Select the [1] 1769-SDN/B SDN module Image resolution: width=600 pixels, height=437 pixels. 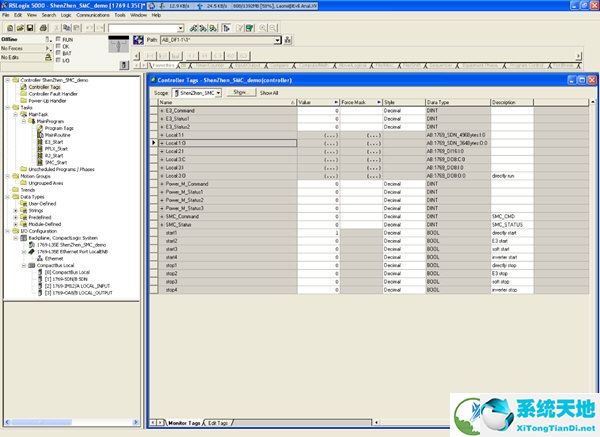pos(66,279)
